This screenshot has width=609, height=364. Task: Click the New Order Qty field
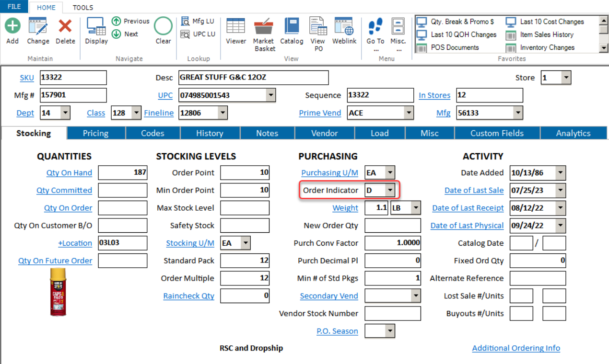tap(393, 226)
